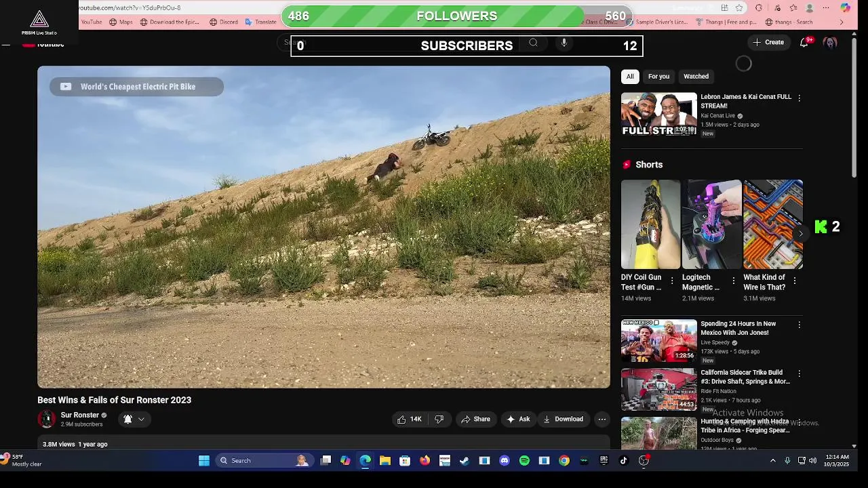Screen dimensions: 868x488
Task: Open YouTube bookmark in bookmarks bar
Action: point(91,22)
